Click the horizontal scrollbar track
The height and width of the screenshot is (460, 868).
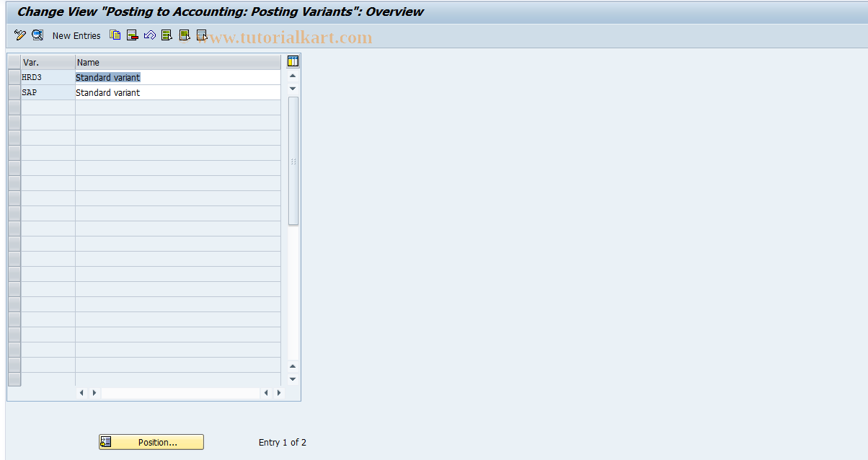[x=180, y=393]
